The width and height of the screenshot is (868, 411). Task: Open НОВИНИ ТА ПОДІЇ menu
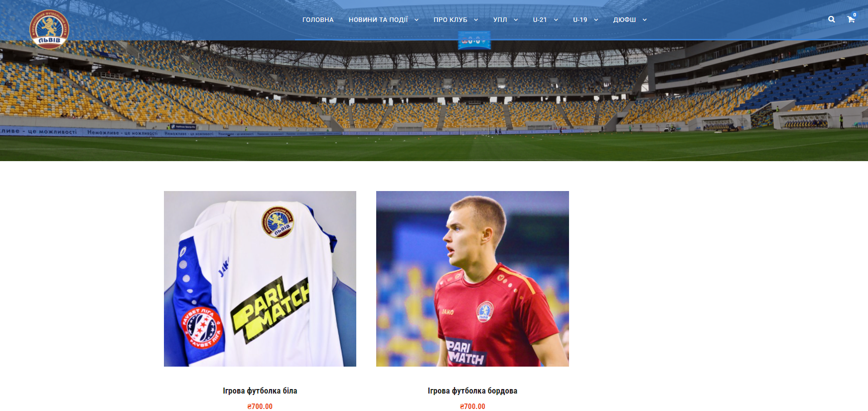pos(378,20)
